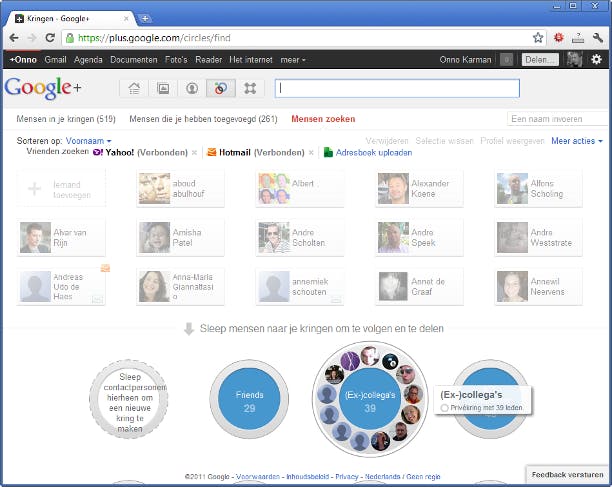Screen dimensions: 612x487
Task: Go back using browser back arrow
Action: point(14,38)
